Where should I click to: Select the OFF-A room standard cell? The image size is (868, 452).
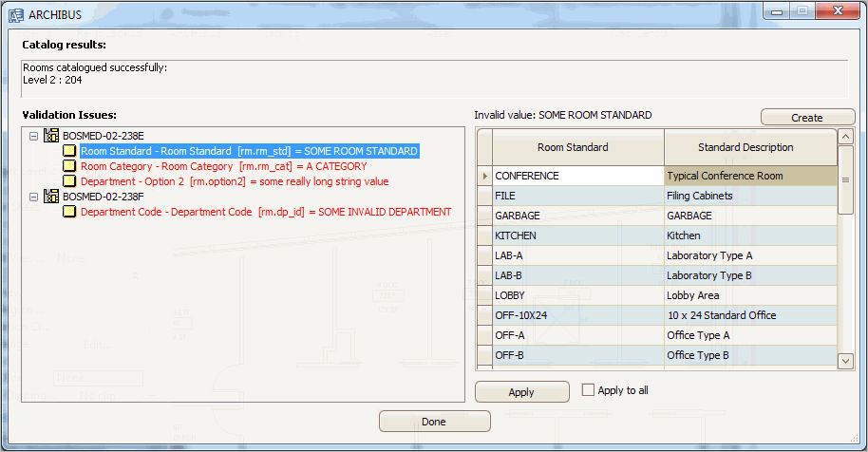(578, 335)
